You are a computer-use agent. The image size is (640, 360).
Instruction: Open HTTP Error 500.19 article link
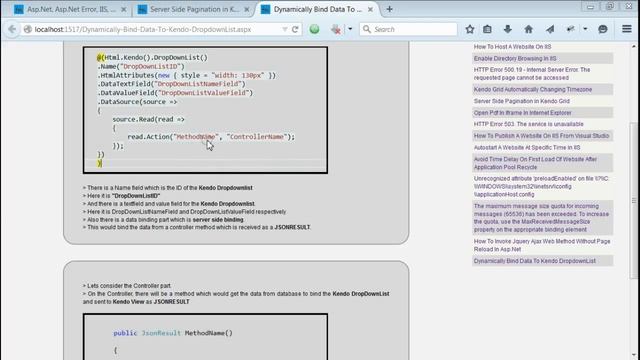(x=532, y=73)
